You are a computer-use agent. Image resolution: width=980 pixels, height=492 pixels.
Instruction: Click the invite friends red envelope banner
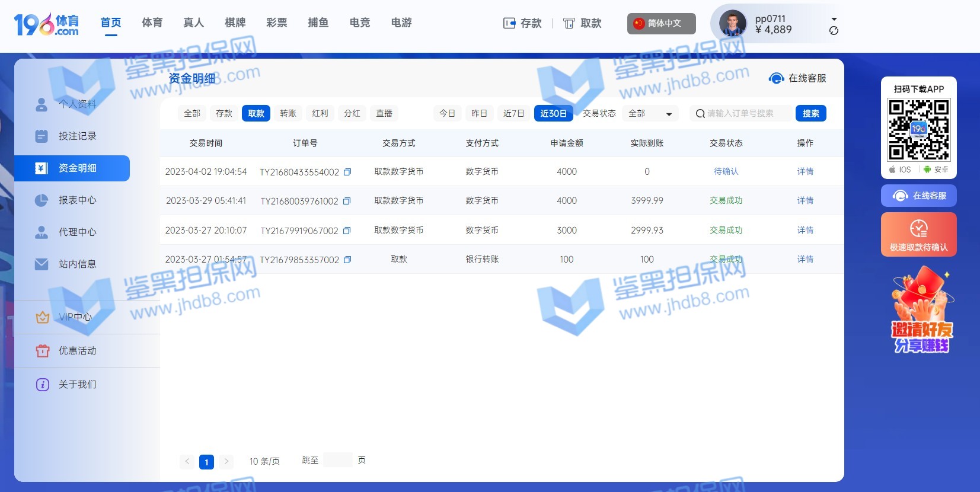click(921, 310)
